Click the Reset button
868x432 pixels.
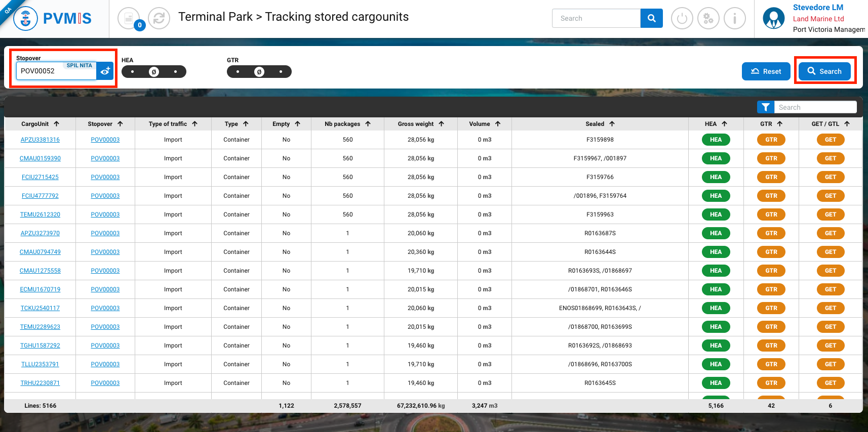tap(766, 71)
